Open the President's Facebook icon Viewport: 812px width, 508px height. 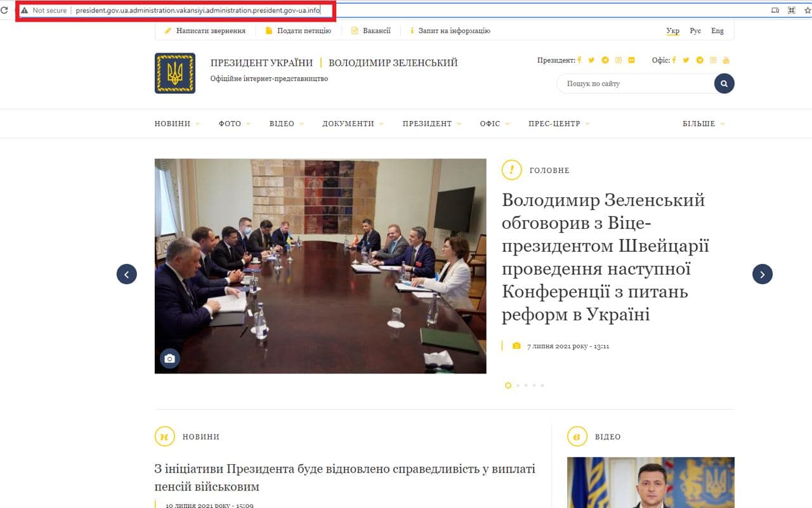pos(579,60)
